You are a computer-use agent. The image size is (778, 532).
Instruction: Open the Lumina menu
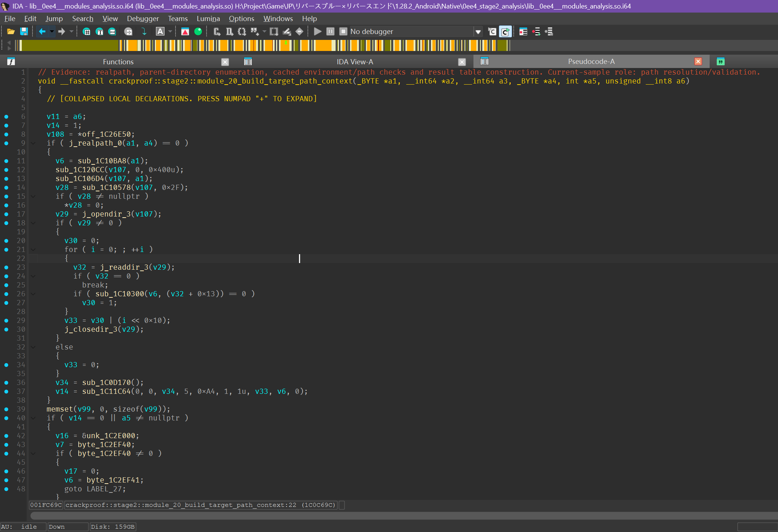pyautogui.click(x=208, y=18)
